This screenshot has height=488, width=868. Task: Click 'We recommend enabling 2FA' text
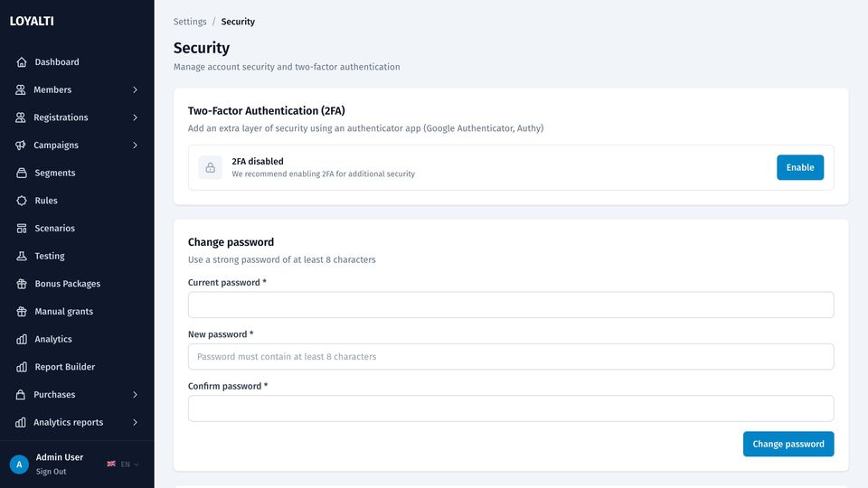pos(324,174)
